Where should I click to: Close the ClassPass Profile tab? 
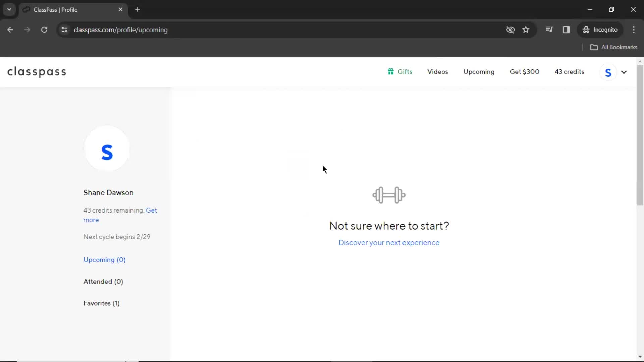[x=120, y=10]
